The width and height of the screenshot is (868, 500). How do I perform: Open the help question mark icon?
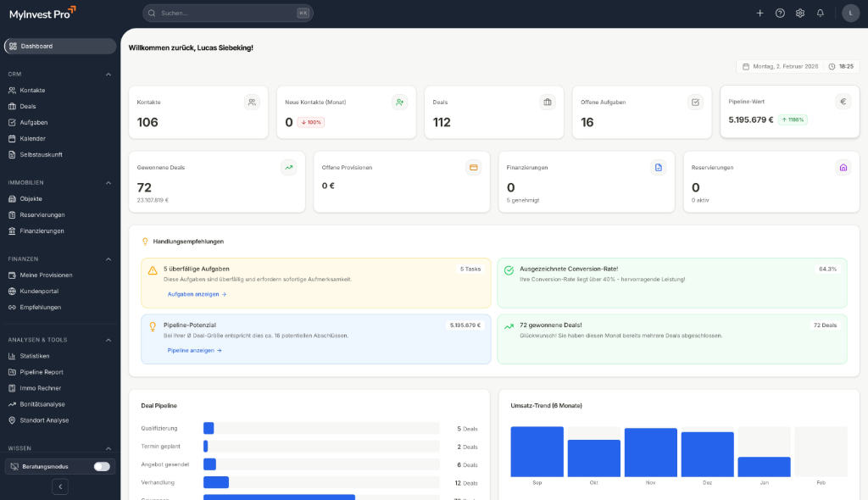(x=780, y=13)
